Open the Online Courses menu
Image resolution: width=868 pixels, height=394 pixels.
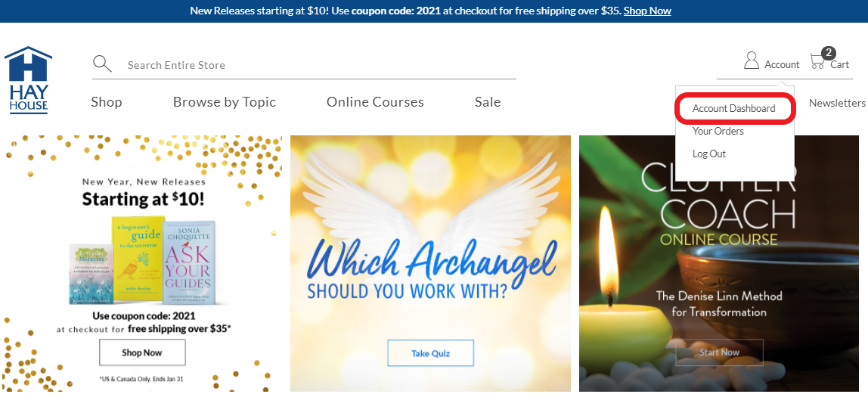tap(375, 102)
